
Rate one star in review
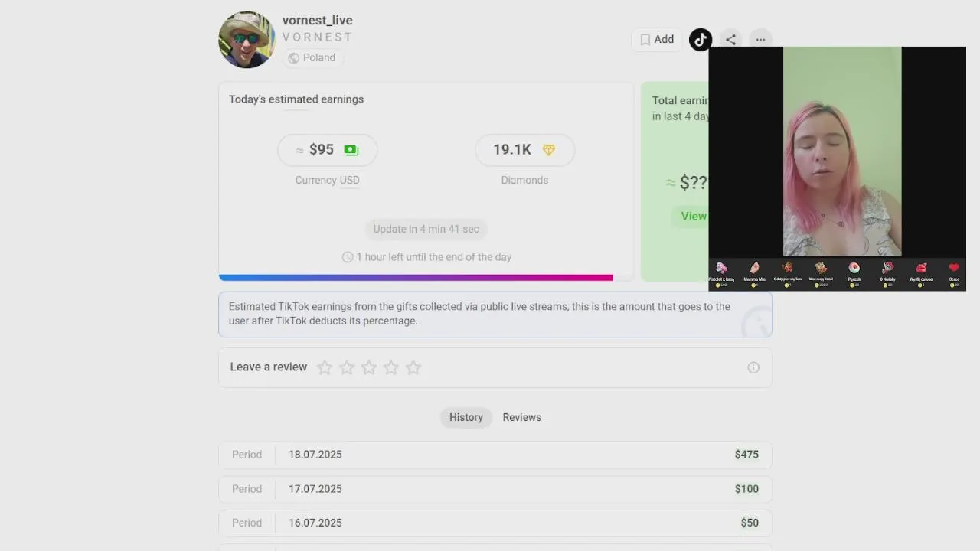325,368
